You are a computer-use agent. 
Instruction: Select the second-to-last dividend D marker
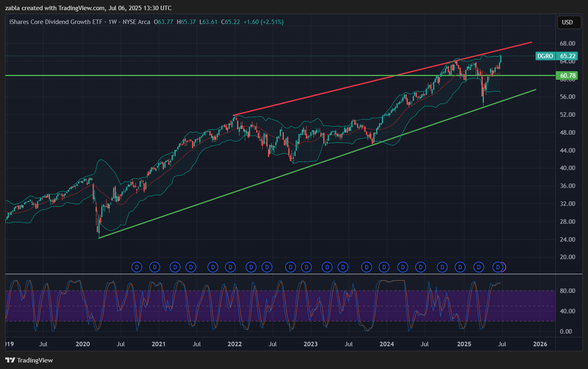click(479, 267)
